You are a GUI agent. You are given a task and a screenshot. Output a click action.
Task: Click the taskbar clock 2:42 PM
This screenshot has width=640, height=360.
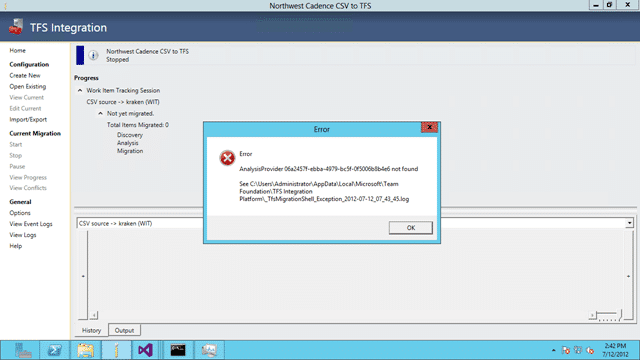point(615,350)
